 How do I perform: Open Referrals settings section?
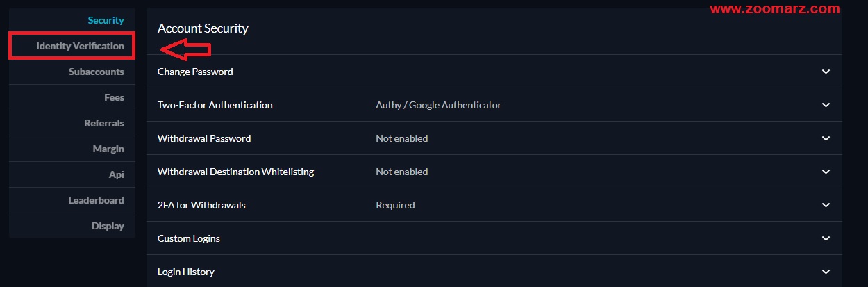click(x=104, y=123)
